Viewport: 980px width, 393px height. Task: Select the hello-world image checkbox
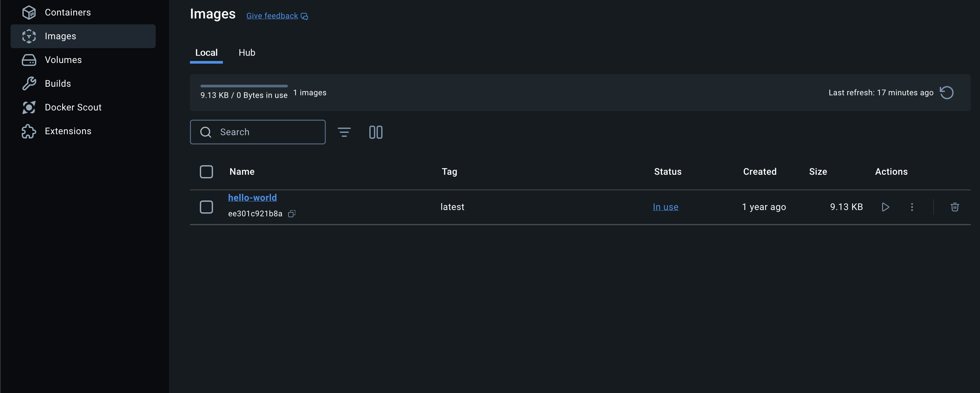(206, 207)
